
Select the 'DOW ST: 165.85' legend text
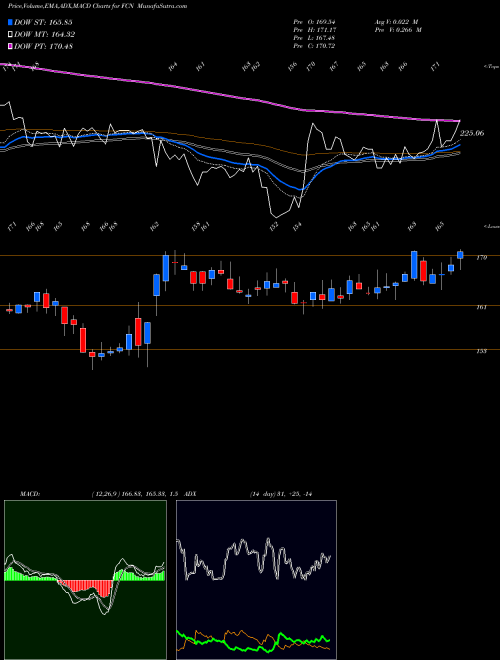pyautogui.click(x=43, y=22)
